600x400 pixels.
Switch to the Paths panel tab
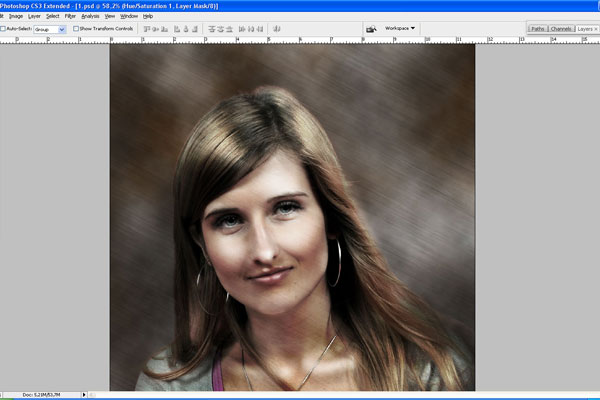pyautogui.click(x=538, y=29)
